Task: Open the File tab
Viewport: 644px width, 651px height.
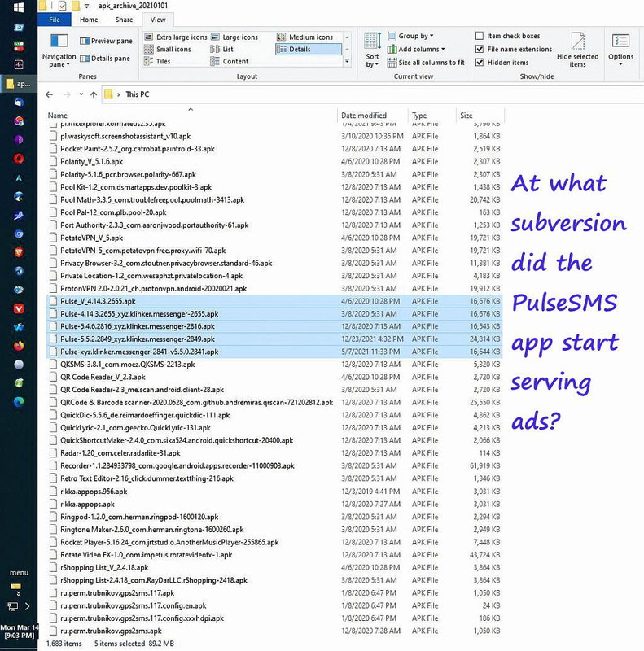Action: 55,20
